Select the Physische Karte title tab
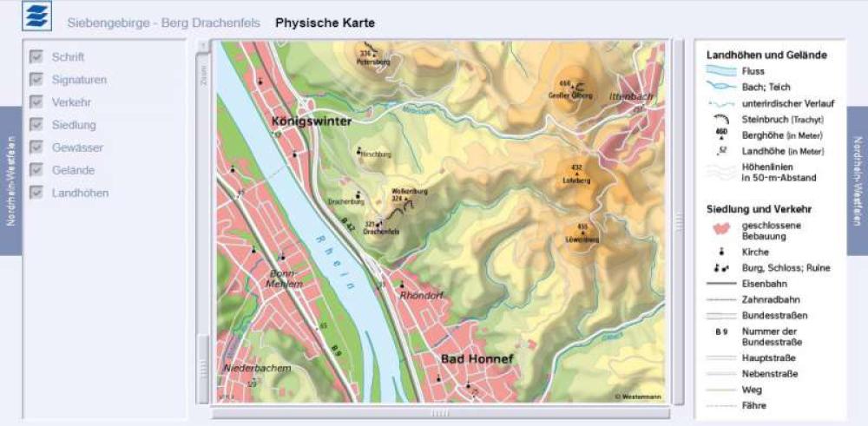 pos(325,23)
